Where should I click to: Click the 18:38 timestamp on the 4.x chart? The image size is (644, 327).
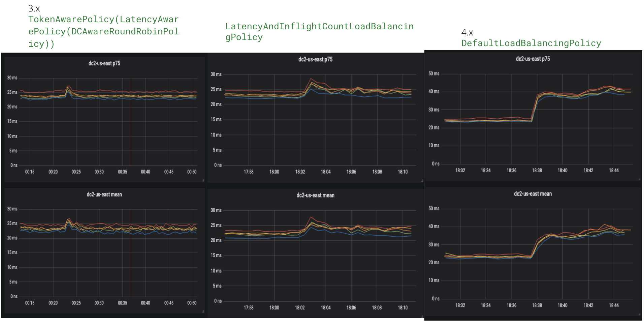[x=538, y=170]
